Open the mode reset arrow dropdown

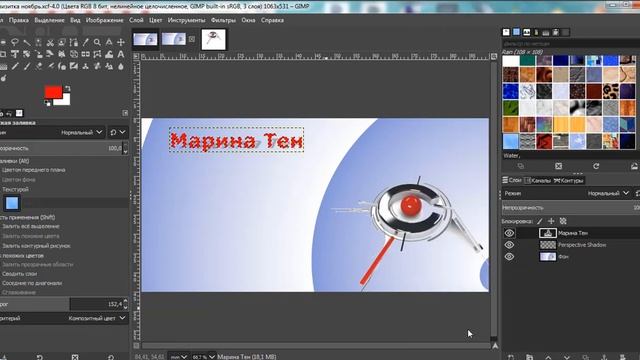point(118,132)
